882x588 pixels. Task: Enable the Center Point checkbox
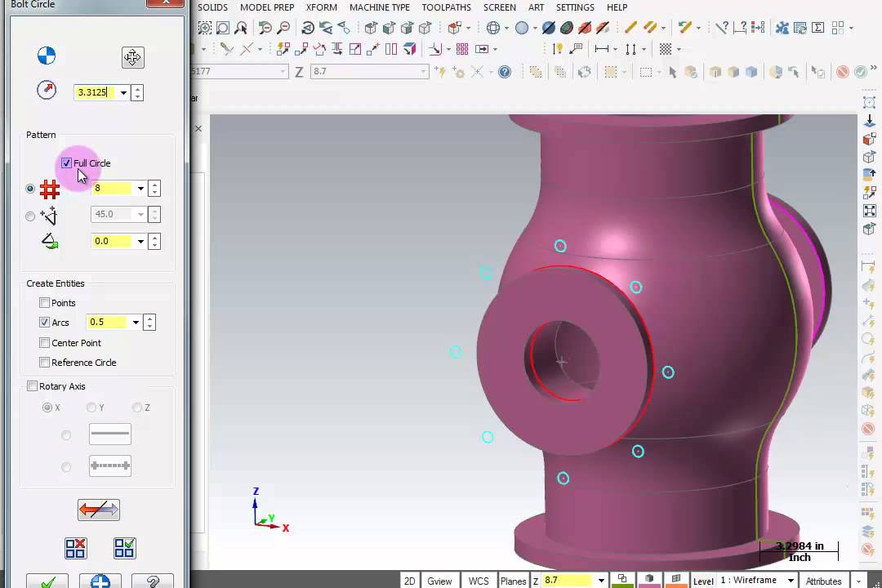coord(44,343)
